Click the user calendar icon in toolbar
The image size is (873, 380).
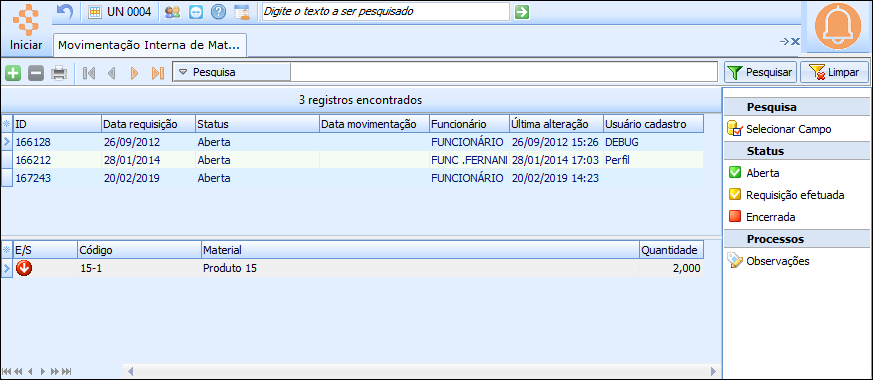coord(242,12)
